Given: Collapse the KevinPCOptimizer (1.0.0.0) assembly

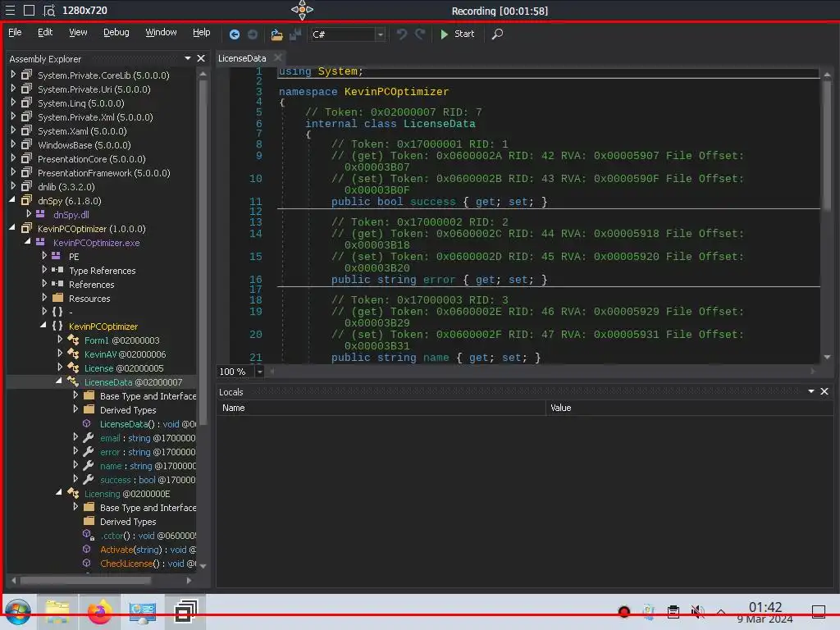Looking at the screenshot, I should coord(13,228).
